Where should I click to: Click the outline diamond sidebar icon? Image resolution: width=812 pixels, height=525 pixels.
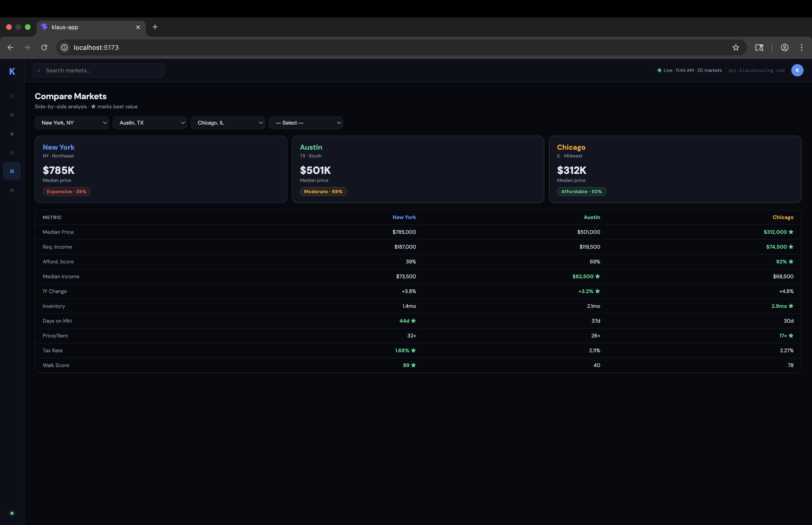12,153
